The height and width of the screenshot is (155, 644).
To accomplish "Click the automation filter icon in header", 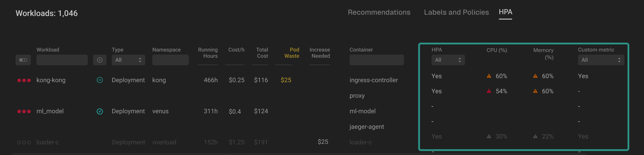I will (100, 60).
